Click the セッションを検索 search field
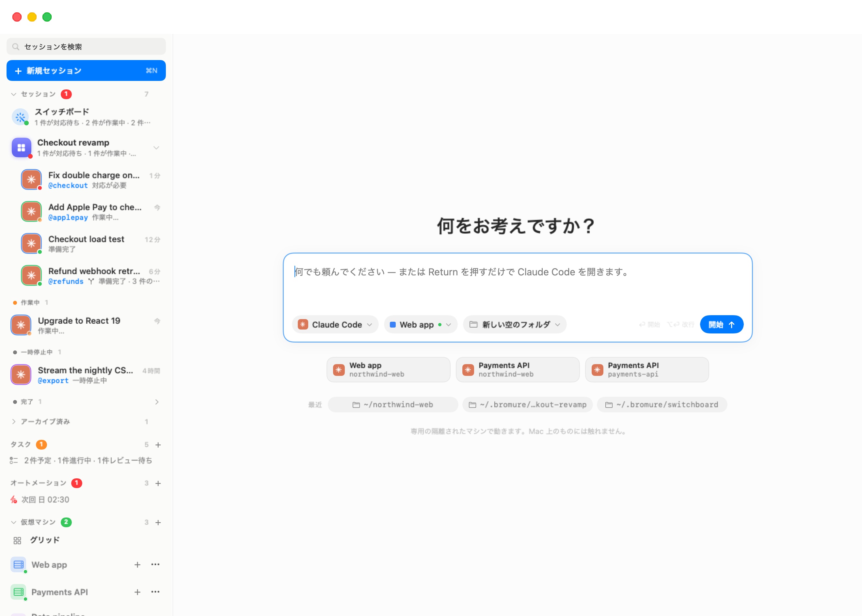Viewport: 862px width, 616px height. coord(86,47)
